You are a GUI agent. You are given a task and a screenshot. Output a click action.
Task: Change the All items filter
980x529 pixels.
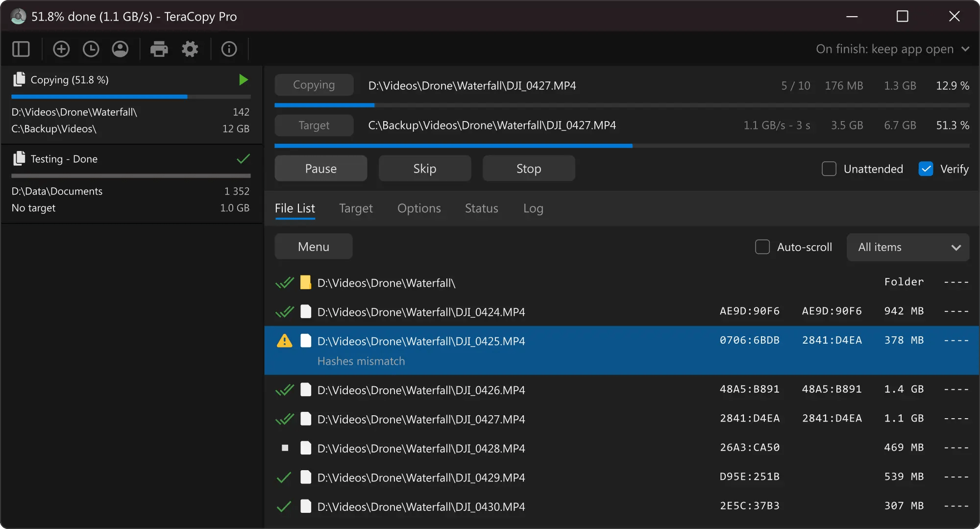(907, 247)
